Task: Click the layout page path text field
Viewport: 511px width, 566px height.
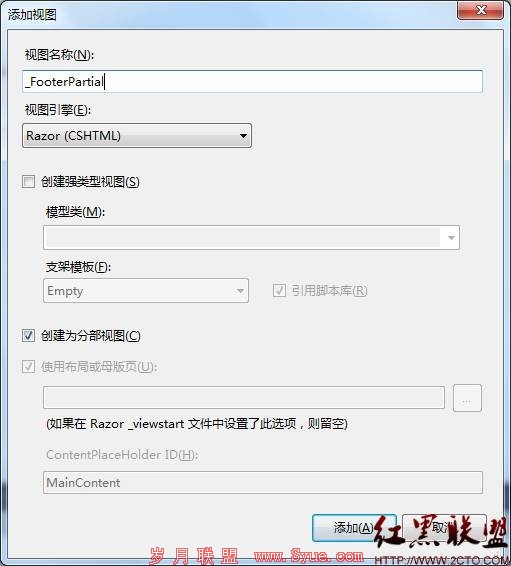Action: pyautogui.click(x=244, y=397)
